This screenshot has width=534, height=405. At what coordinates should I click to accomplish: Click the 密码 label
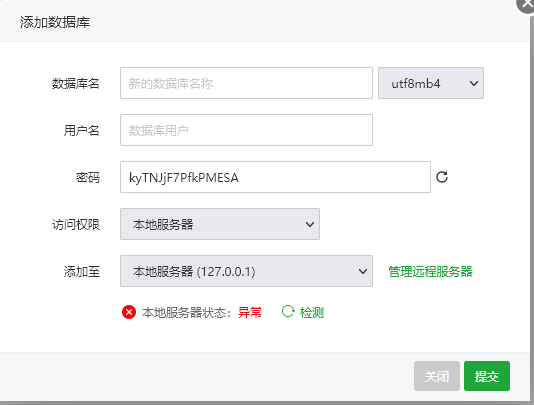[x=88, y=177]
